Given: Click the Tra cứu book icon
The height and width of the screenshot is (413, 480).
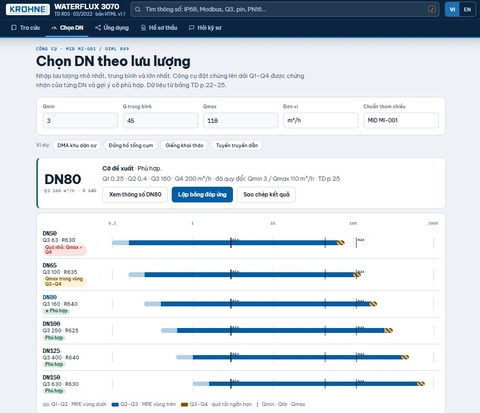Looking at the screenshot, I should (14, 28).
